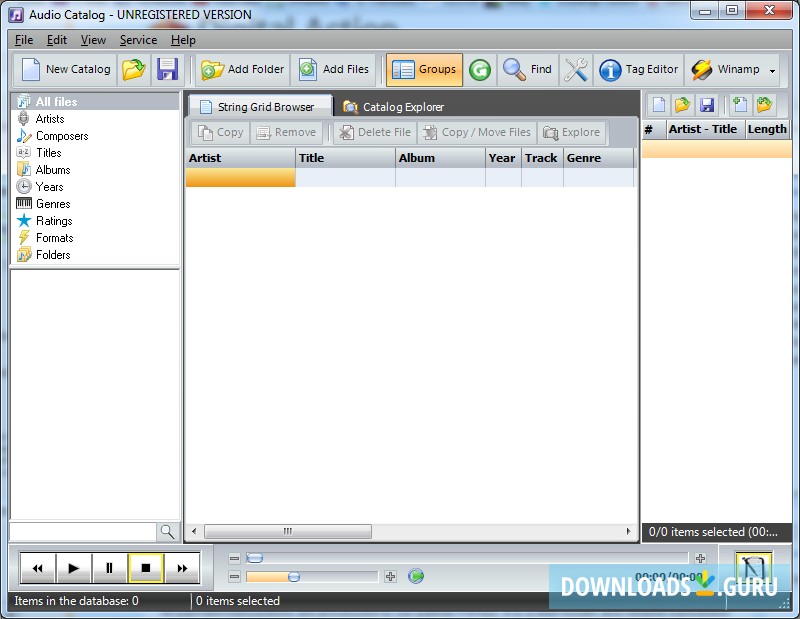Click the stop button

145,568
